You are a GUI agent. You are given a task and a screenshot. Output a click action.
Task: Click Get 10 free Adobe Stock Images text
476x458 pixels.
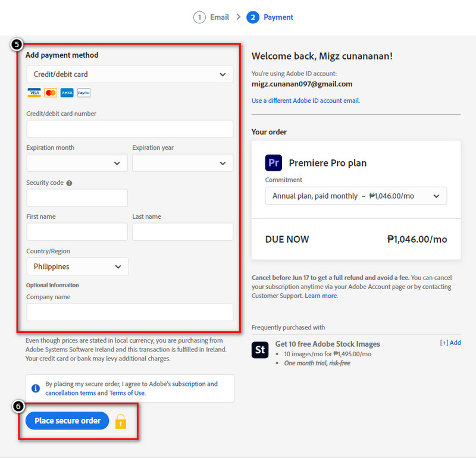tap(328, 344)
